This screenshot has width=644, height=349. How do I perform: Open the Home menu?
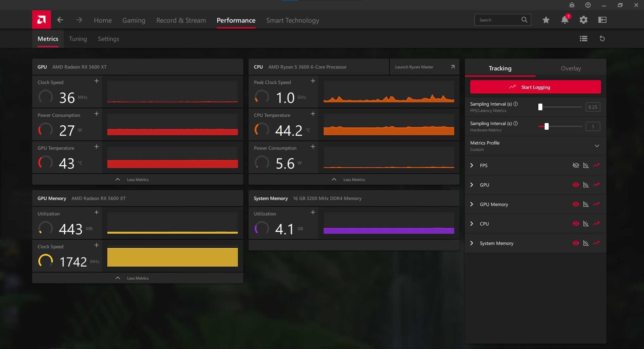pos(103,20)
